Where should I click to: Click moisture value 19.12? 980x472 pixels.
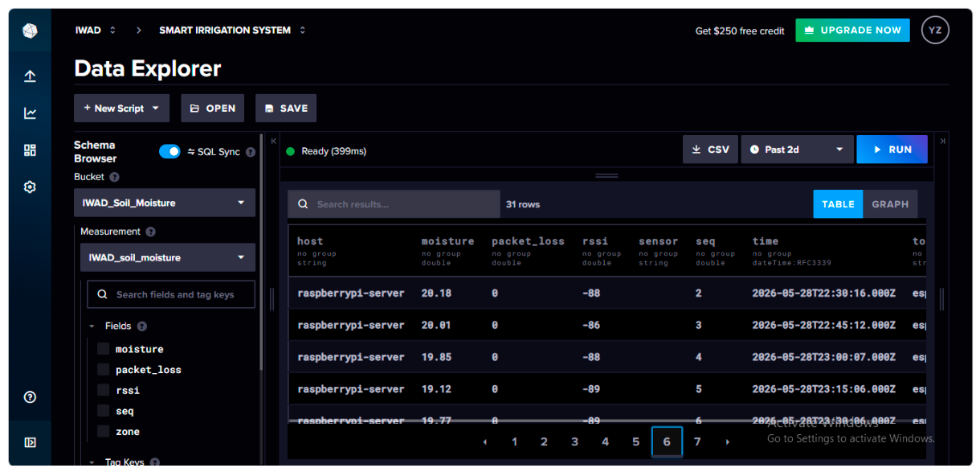click(436, 389)
